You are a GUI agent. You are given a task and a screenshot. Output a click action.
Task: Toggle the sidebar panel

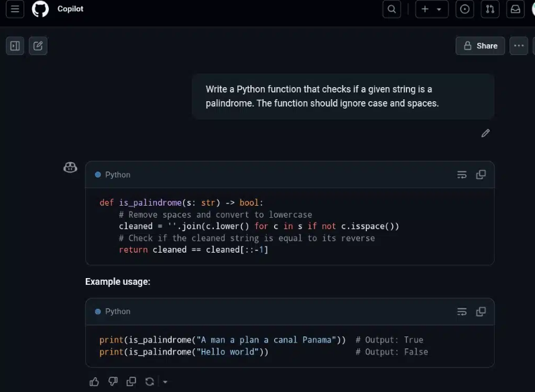click(15, 46)
